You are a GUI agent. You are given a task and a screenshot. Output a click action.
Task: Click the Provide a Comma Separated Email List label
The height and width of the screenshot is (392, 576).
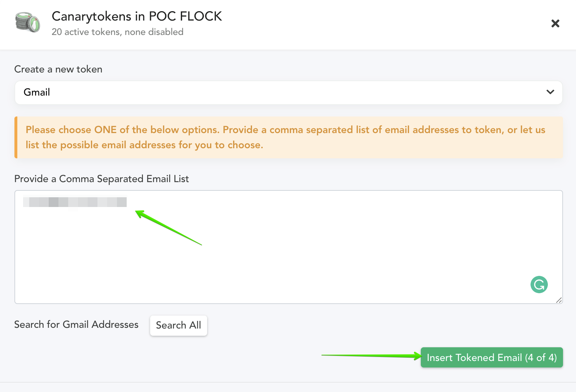click(x=101, y=179)
